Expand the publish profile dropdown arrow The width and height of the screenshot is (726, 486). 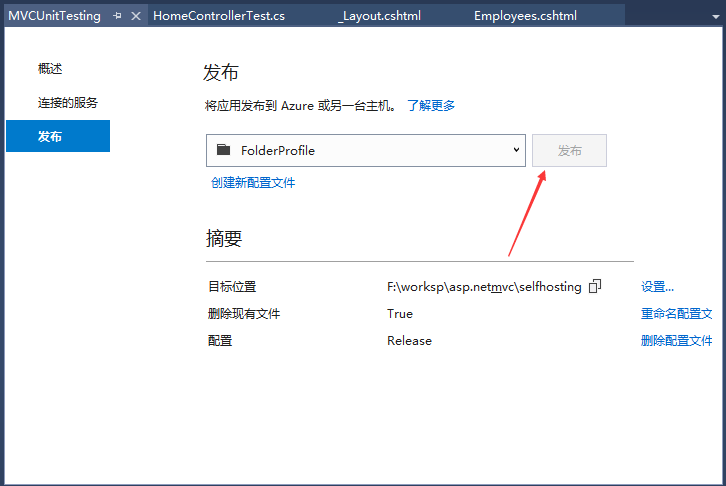click(x=516, y=150)
